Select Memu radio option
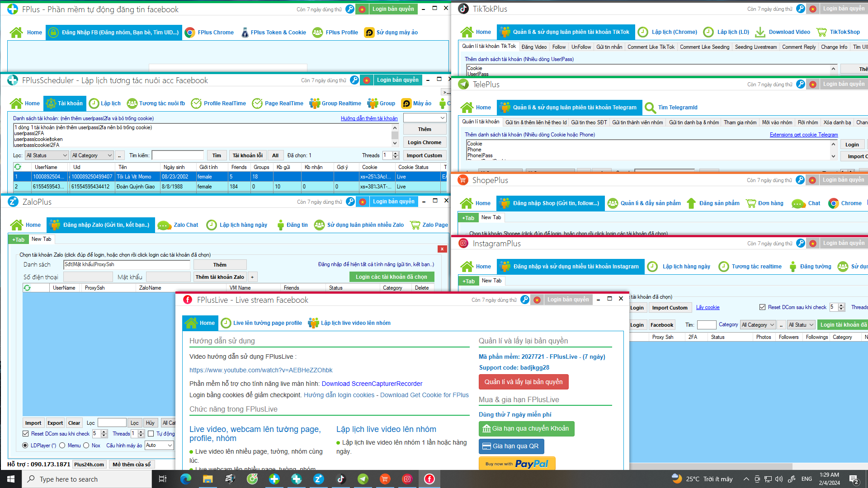This screenshot has width=868, height=488. 62,446
